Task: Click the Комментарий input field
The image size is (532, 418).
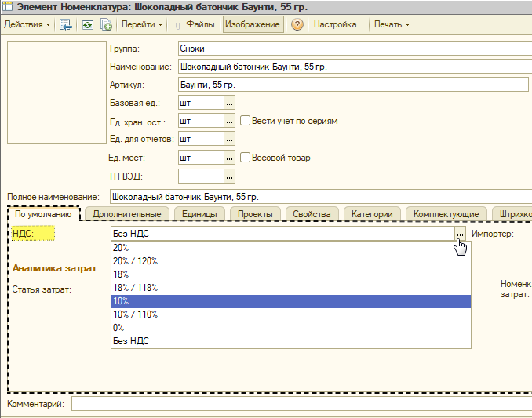Action: coord(301,404)
